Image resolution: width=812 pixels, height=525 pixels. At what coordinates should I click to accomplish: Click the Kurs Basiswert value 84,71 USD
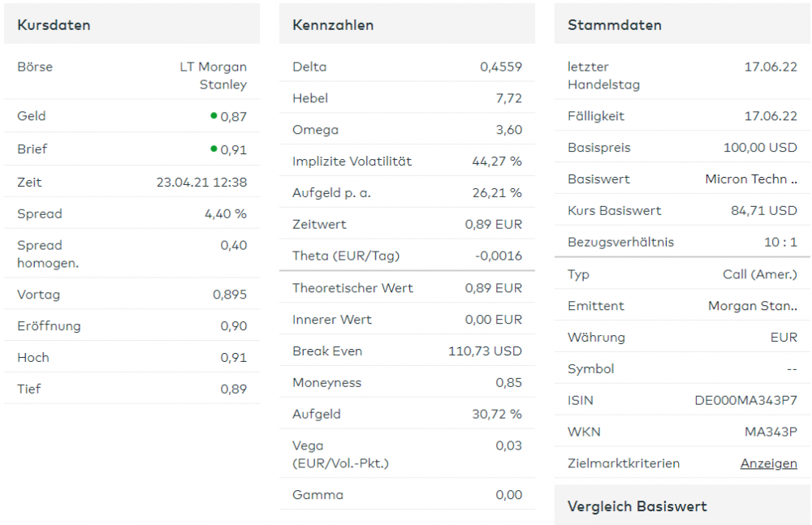point(763,211)
